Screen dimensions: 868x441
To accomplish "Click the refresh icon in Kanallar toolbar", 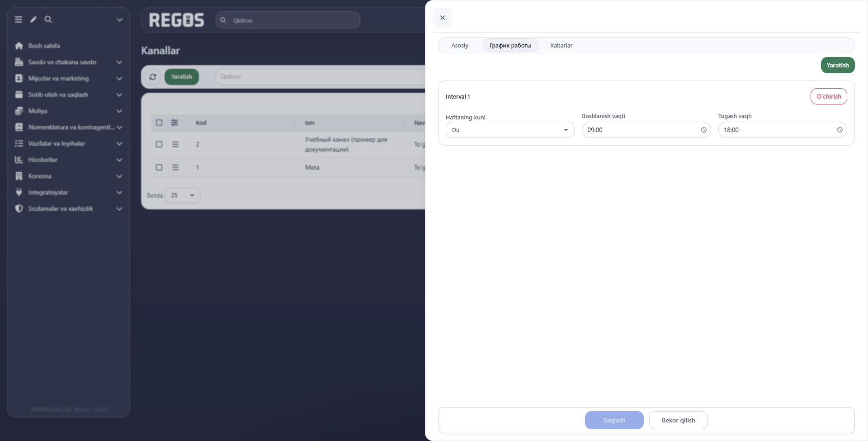I will [153, 77].
